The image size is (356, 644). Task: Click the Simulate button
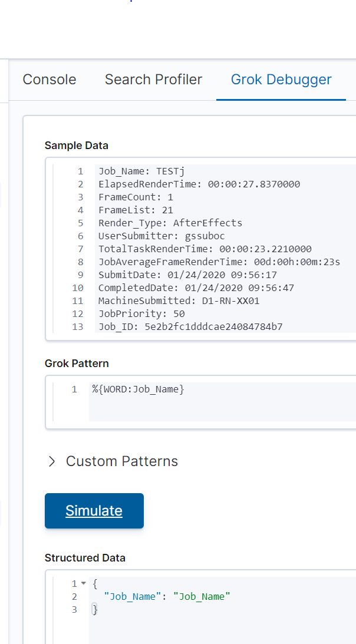coord(94,510)
